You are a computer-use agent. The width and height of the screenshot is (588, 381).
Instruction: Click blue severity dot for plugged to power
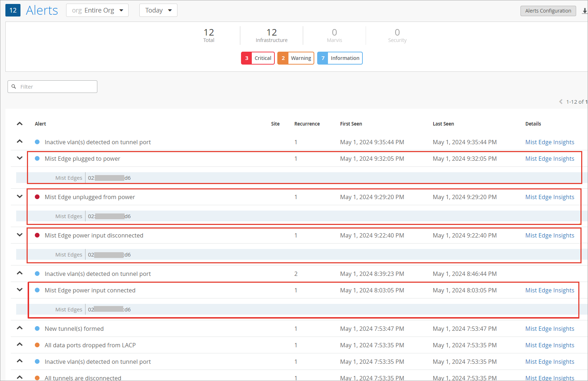37,159
